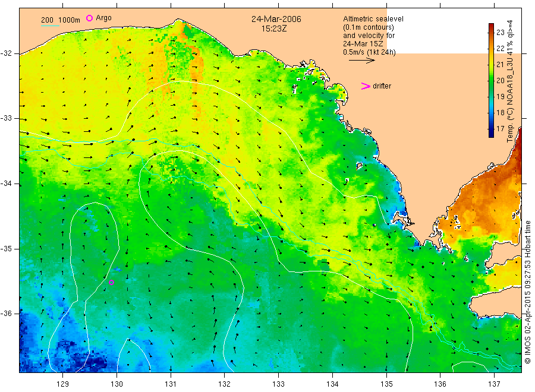Click the longitude label 136
This screenshot has width=535, height=392.
point(440,384)
